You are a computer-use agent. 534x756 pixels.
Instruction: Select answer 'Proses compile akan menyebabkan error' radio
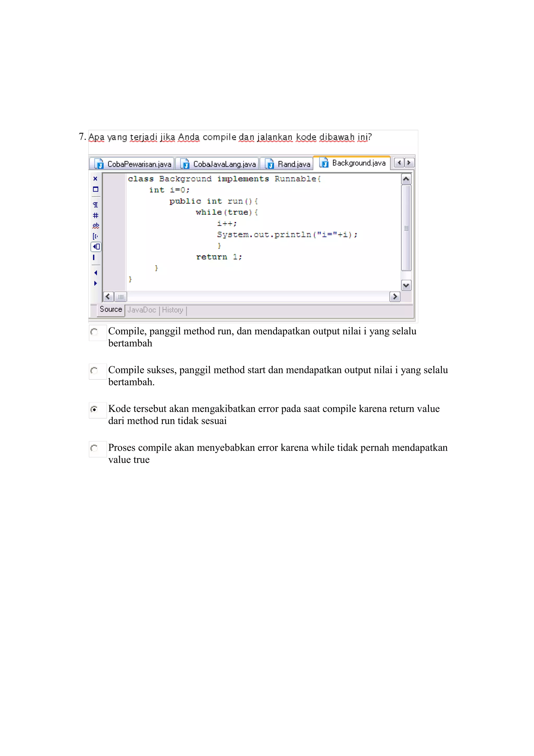click(x=94, y=448)
